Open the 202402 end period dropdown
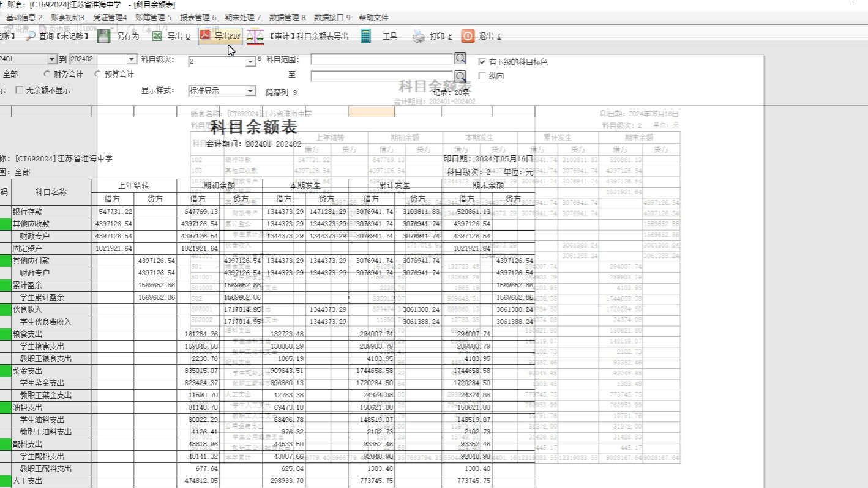868x488 pixels. click(132, 59)
